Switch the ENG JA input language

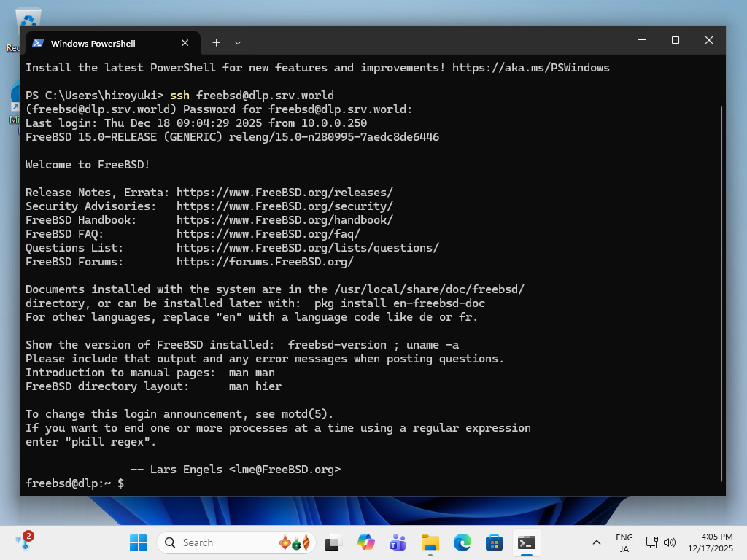coord(624,542)
